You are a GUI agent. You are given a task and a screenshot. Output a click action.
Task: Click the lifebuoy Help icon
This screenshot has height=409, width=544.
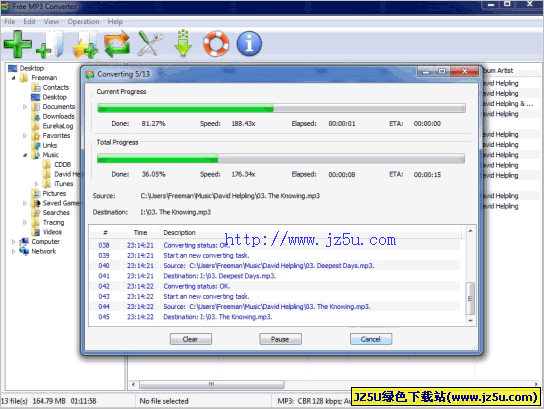tap(216, 44)
